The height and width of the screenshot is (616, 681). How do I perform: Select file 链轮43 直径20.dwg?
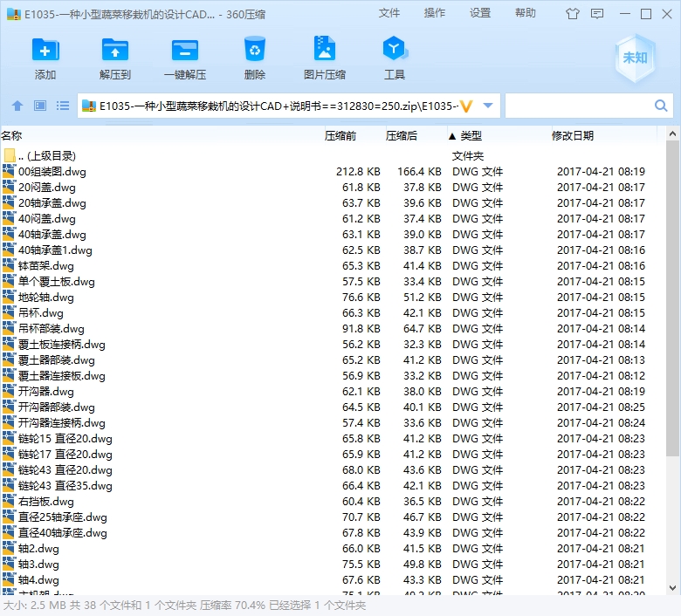click(65, 469)
